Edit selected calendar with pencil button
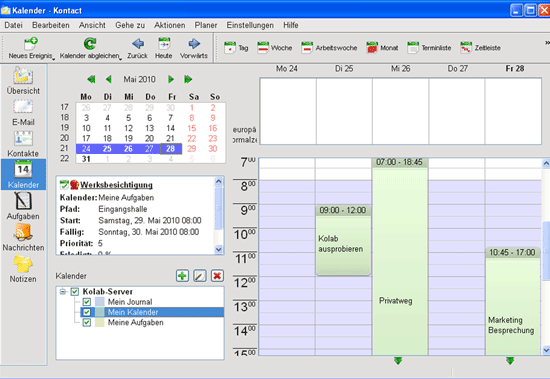The height and width of the screenshot is (379, 550). pos(200,276)
